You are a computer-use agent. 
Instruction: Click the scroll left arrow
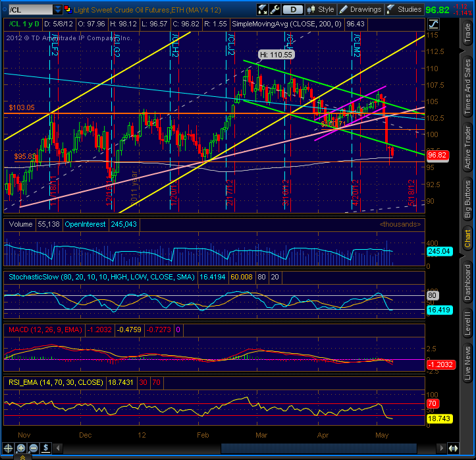[58, 448]
